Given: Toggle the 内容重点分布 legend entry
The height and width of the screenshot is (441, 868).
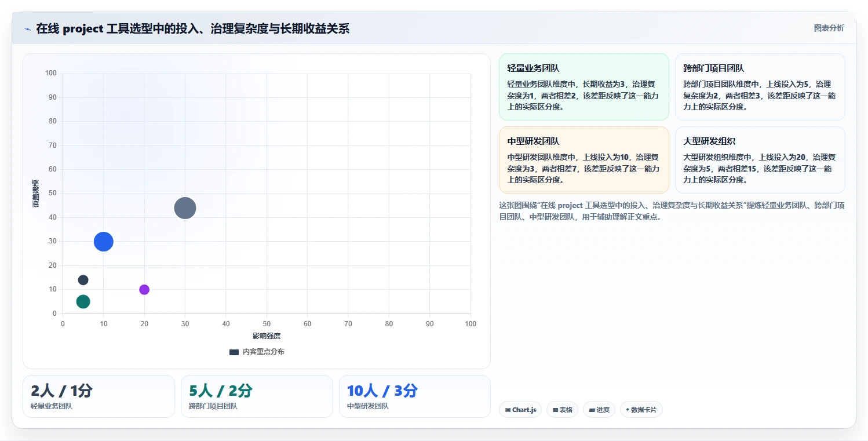Looking at the screenshot, I should tap(257, 352).
